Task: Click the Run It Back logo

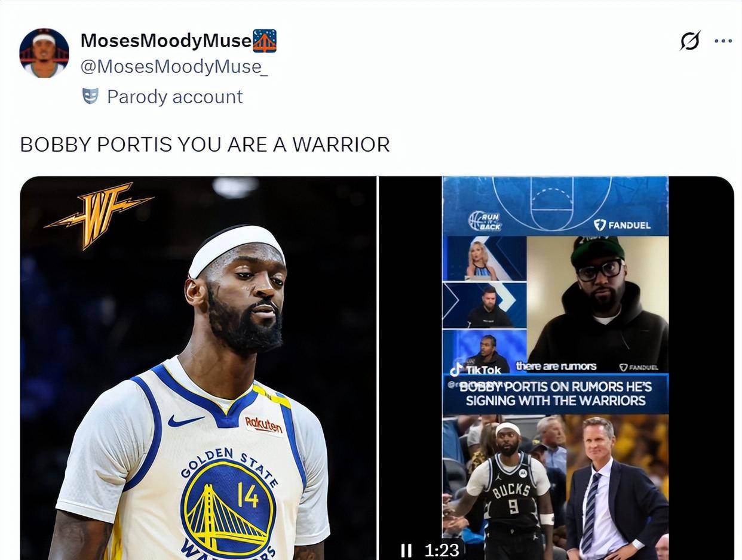Action: [485, 221]
